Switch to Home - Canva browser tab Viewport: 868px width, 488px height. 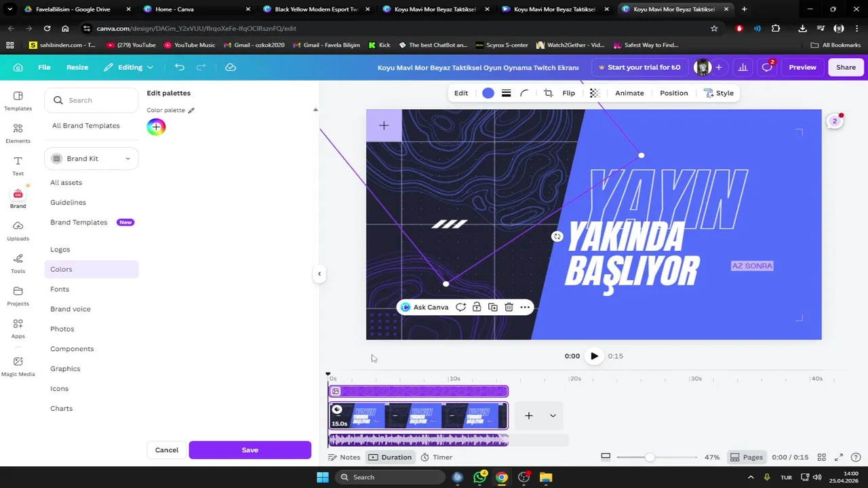coord(197,9)
